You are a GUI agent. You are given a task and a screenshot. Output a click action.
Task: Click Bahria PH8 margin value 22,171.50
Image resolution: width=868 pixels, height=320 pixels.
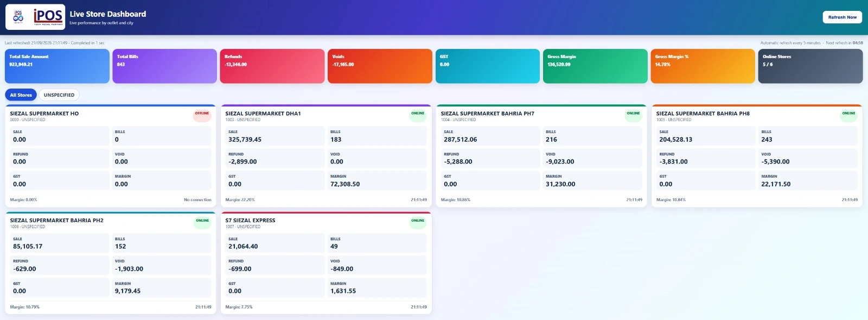[776, 184]
